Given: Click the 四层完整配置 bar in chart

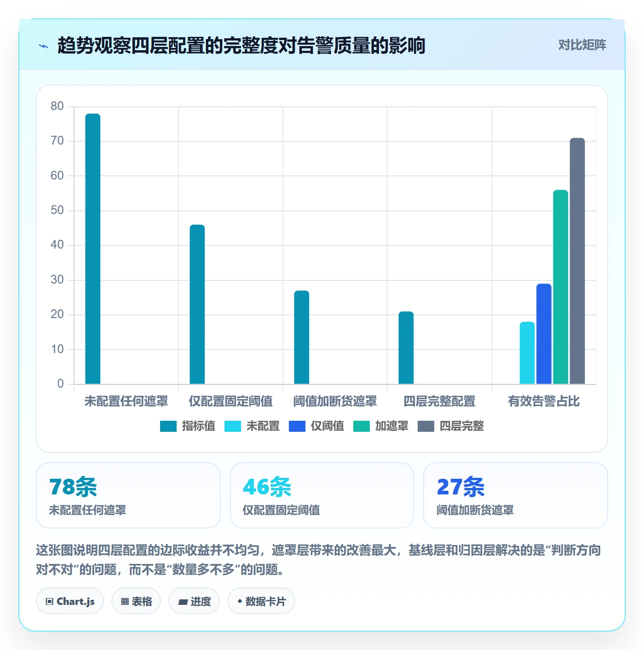Looking at the screenshot, I should point(406,348).
